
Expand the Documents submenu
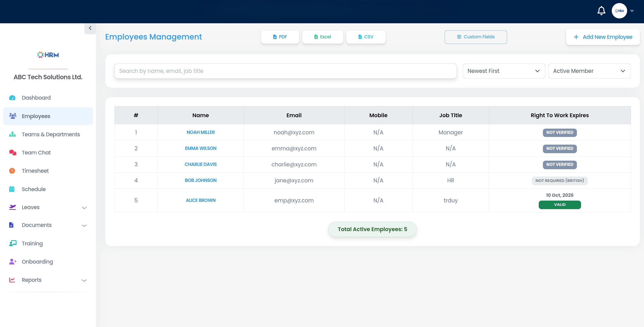84,225
